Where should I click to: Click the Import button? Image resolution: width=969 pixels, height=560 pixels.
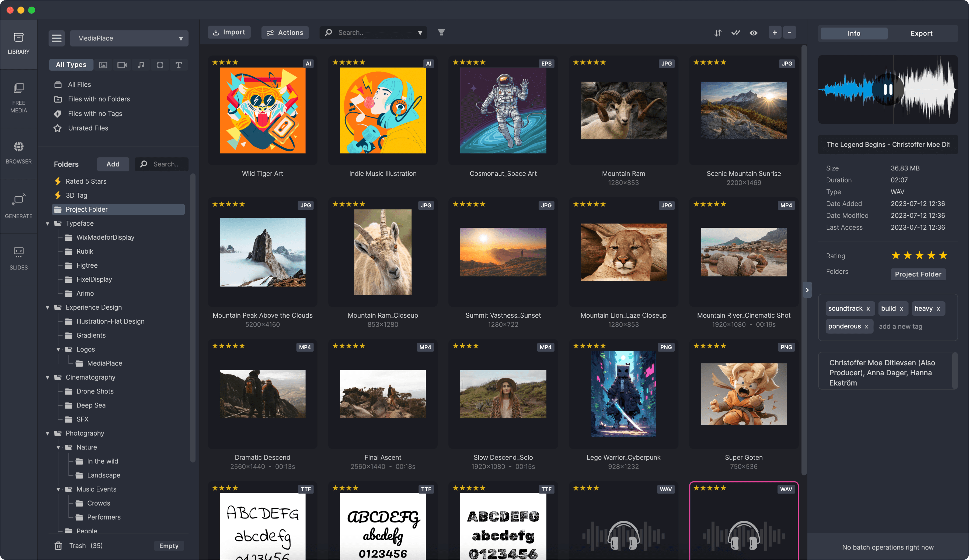229,33
